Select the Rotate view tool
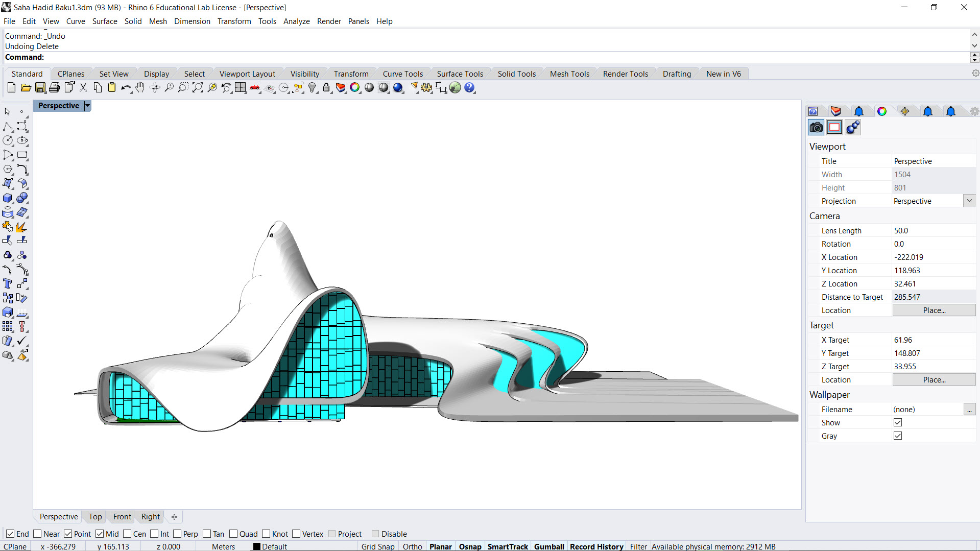Viewport: 980px width, 551px height. pos(155,88)
